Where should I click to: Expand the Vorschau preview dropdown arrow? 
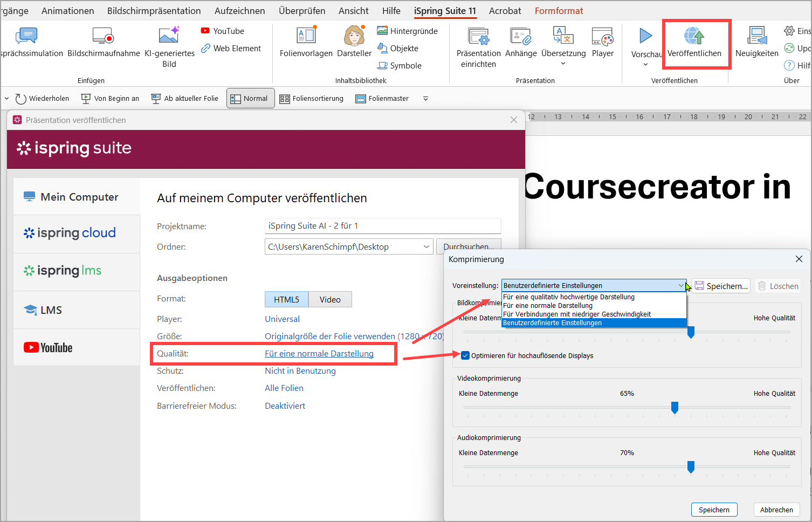(645, 65)
